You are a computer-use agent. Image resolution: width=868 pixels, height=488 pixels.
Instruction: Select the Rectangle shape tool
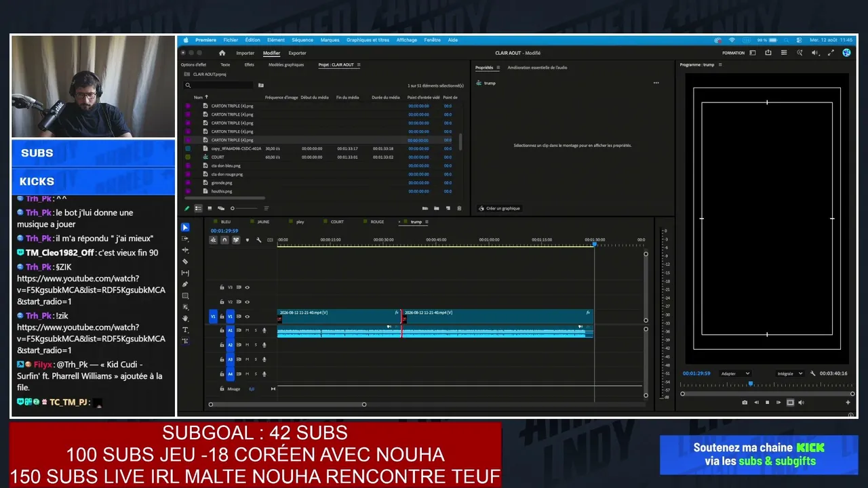coord(185,296)
